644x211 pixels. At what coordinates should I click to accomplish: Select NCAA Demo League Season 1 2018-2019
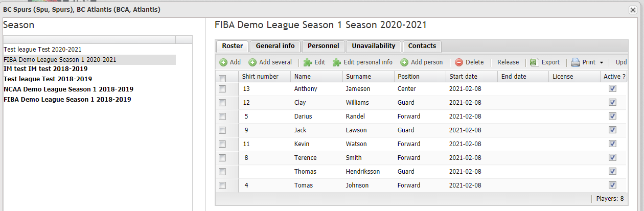point(68,89)
